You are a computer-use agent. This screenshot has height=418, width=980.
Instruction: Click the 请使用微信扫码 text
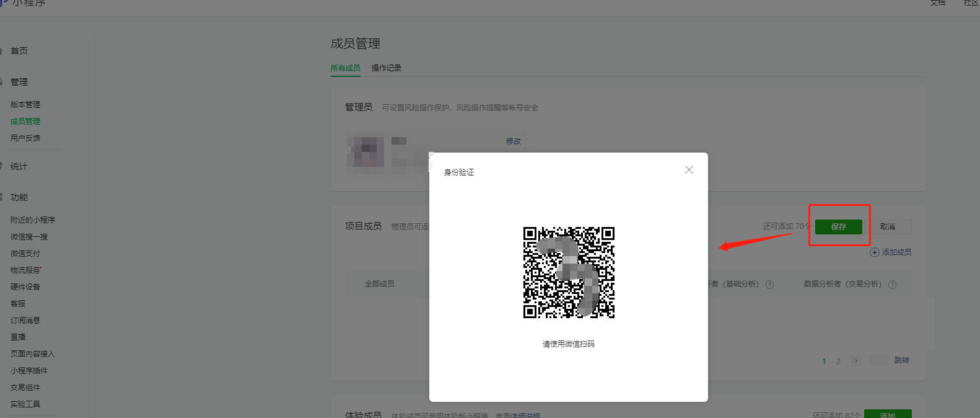(x=569, y=344)
